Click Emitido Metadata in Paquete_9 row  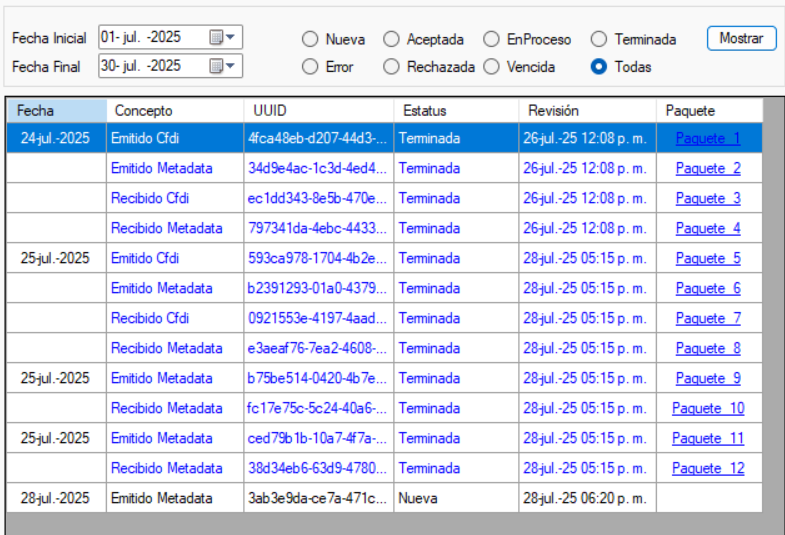click(x=175, y=378)
